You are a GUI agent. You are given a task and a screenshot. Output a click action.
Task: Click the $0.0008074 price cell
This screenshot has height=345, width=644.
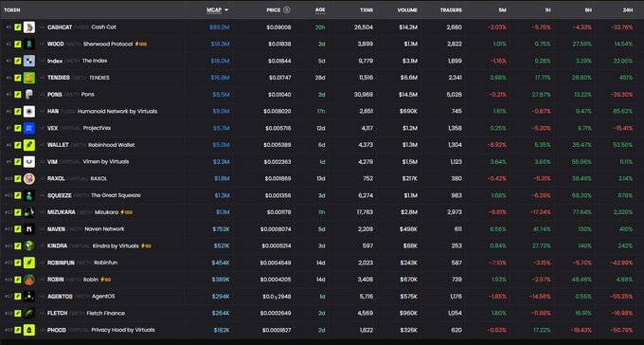tap(276, 229)
